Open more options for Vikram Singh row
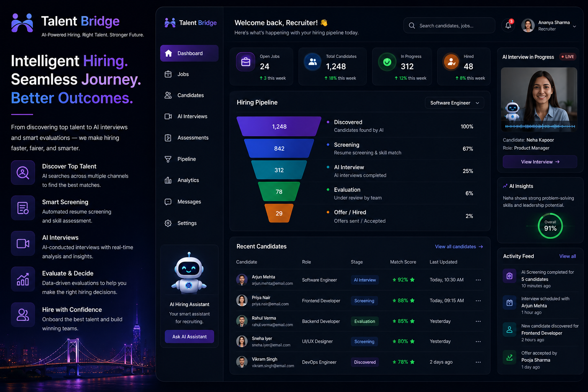The width and height of the screenshot is (588, 392). coord(478,362)
